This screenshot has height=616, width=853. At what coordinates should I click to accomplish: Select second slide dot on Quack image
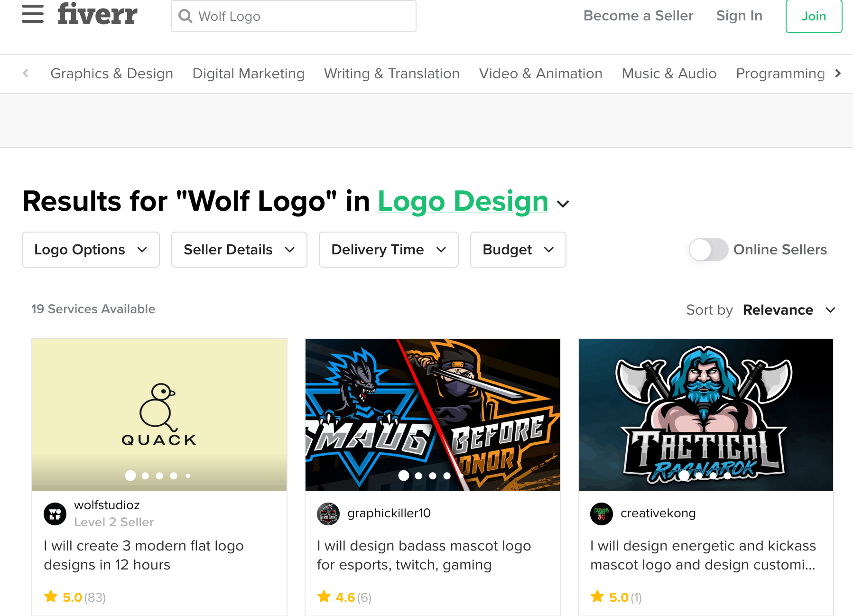tap(145, 476)
